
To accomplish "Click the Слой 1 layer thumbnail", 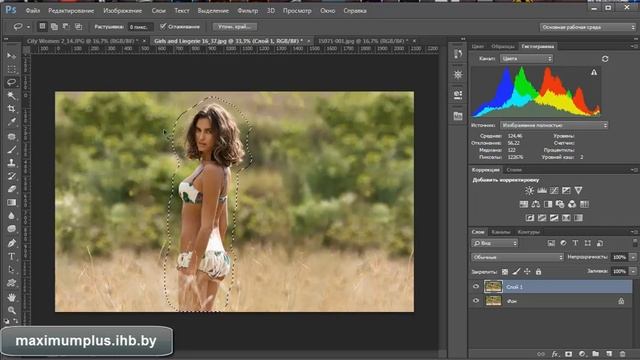I will point(493,287).
